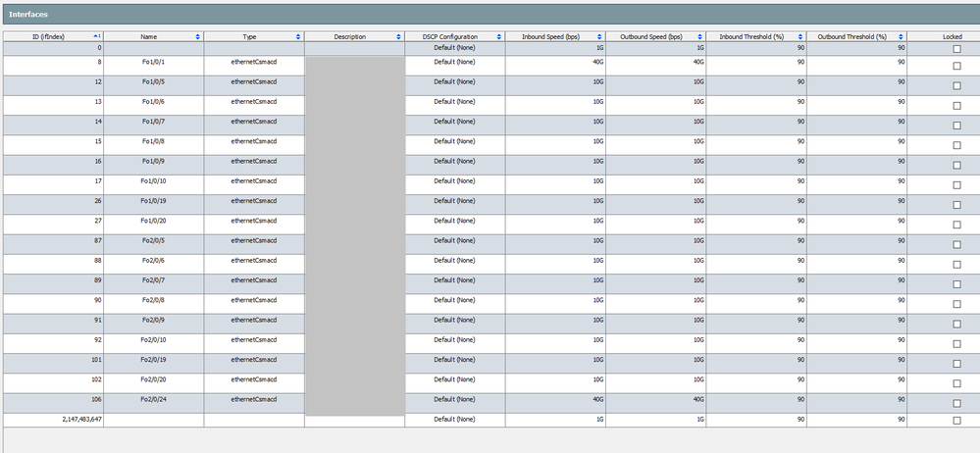Select the Fo2/0/9 name cell
The width and height of the screenshot is (980, 453).
[154, 324]
